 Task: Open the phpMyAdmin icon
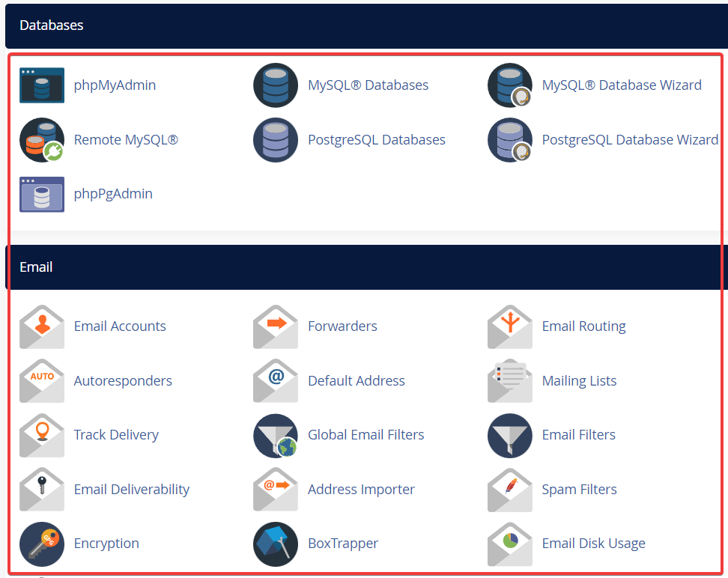tap(42, 85)
